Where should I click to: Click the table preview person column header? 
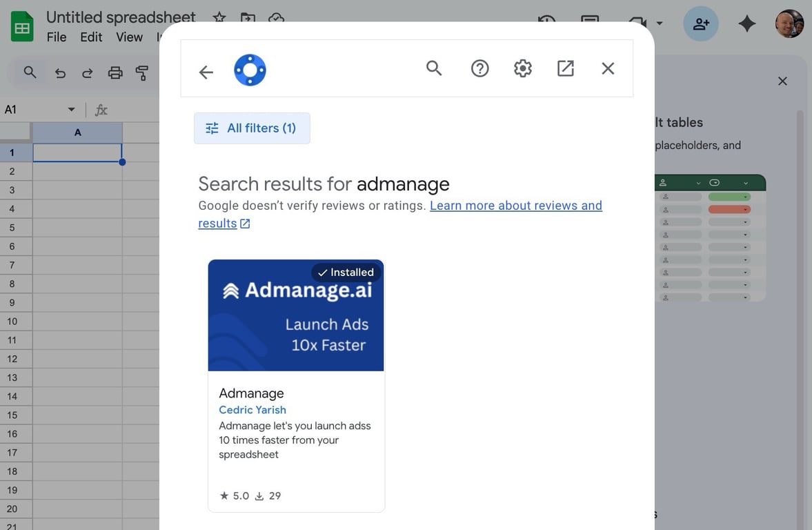point(680,183)
